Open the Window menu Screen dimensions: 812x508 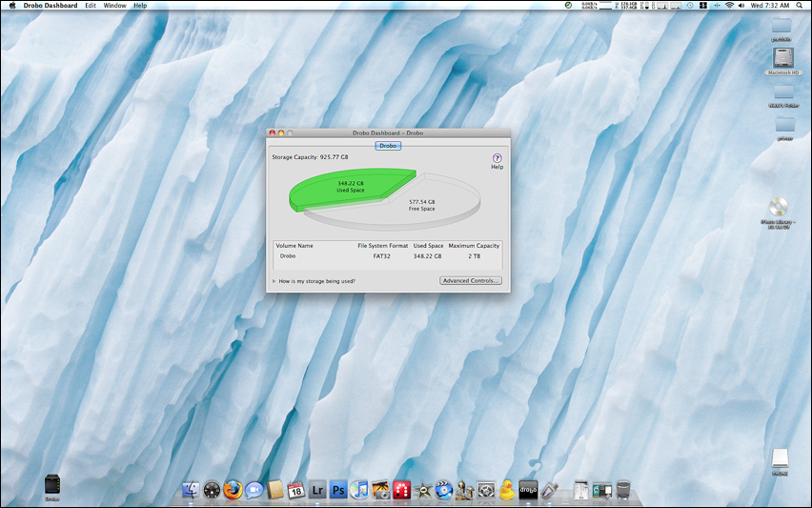[114, 5]
